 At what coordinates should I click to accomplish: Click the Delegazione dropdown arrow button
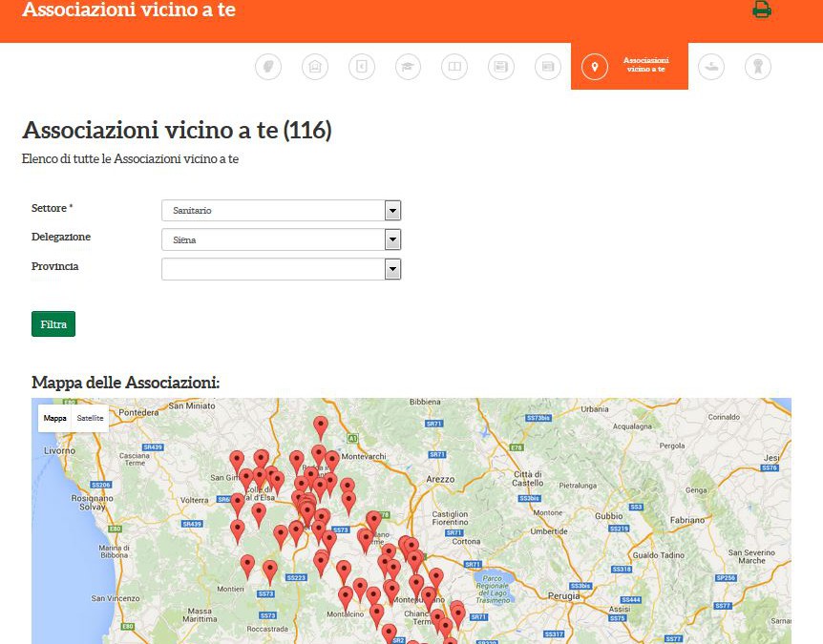pos(392,239)
